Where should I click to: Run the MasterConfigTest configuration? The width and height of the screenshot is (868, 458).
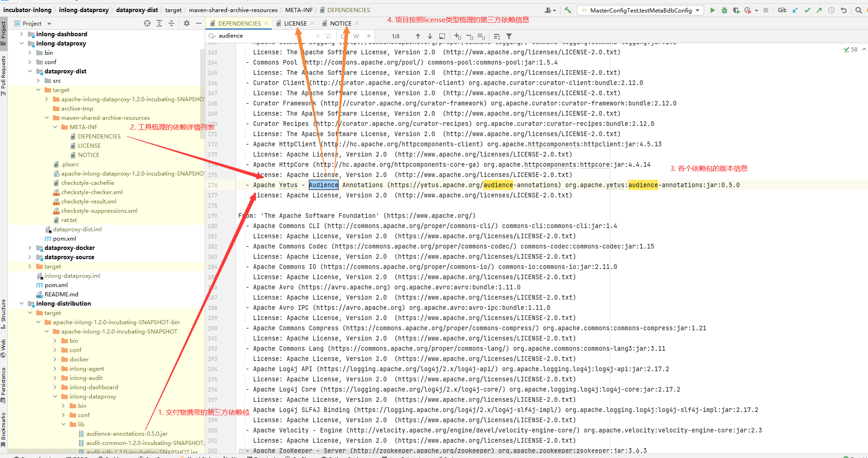pos(712,10)
